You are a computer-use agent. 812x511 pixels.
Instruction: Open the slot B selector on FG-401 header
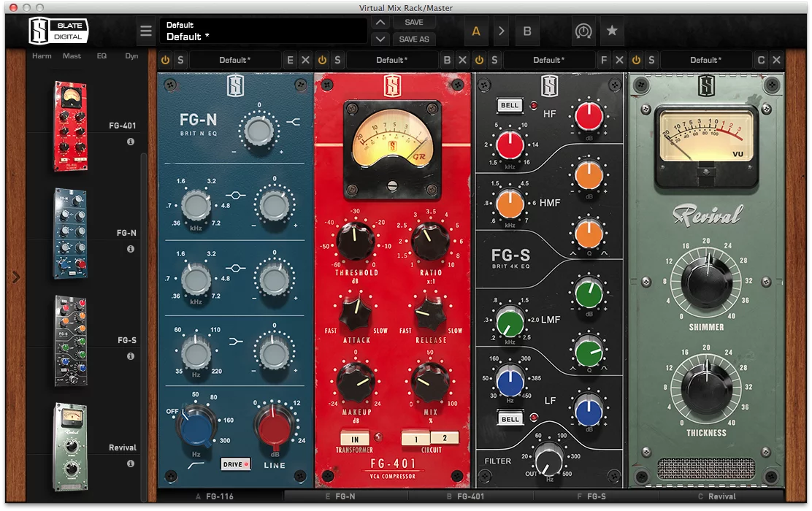(447, 60)
